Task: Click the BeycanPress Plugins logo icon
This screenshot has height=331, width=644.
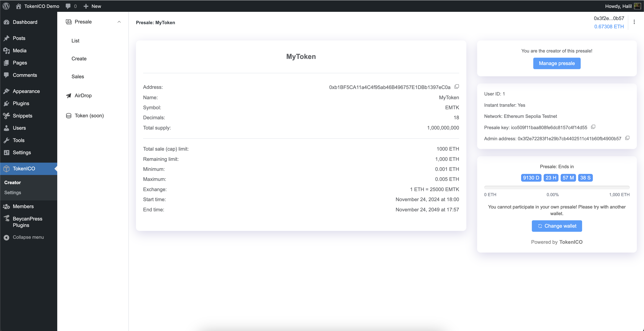Action: (6, 218)
